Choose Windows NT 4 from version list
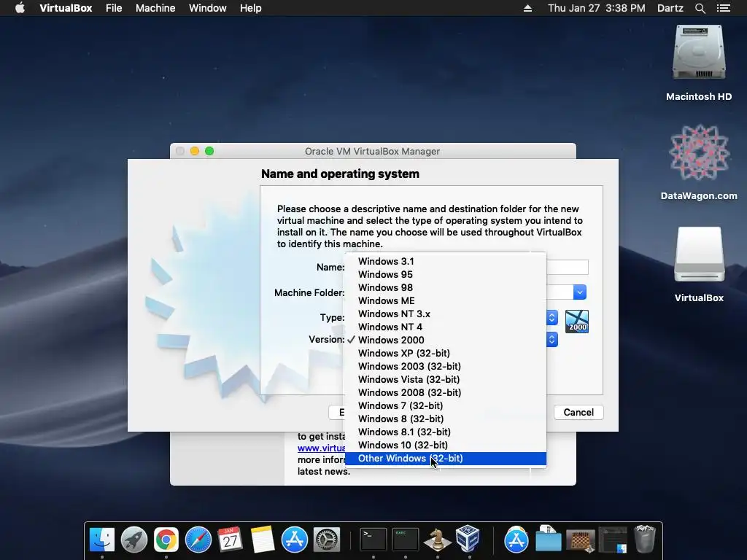Viewport: 747px width, 560px height. tap(446, 327)
